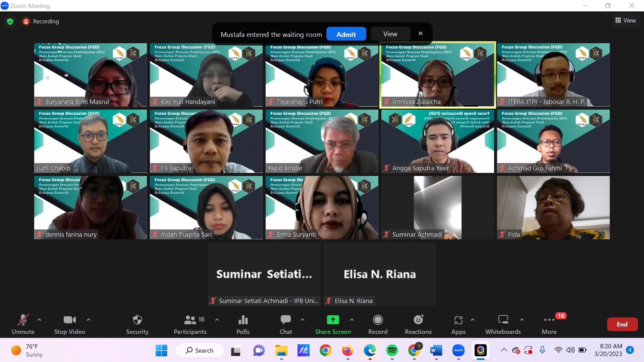Screen dimensions: 644x362
Task: View Mustafa in waiting room
Action: (x=389, y=34)
